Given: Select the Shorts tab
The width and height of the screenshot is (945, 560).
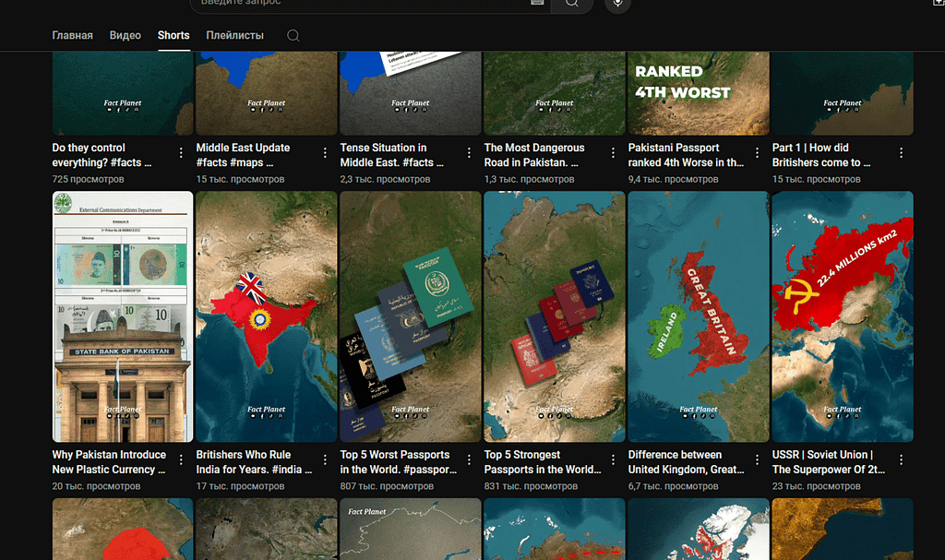Looking at the screenshot, I should [x=173, y=36].
